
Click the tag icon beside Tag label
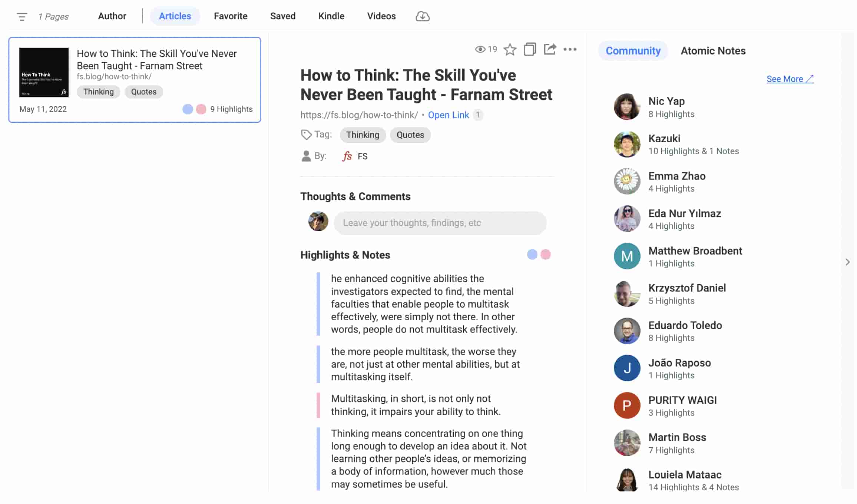click(306, 135)
